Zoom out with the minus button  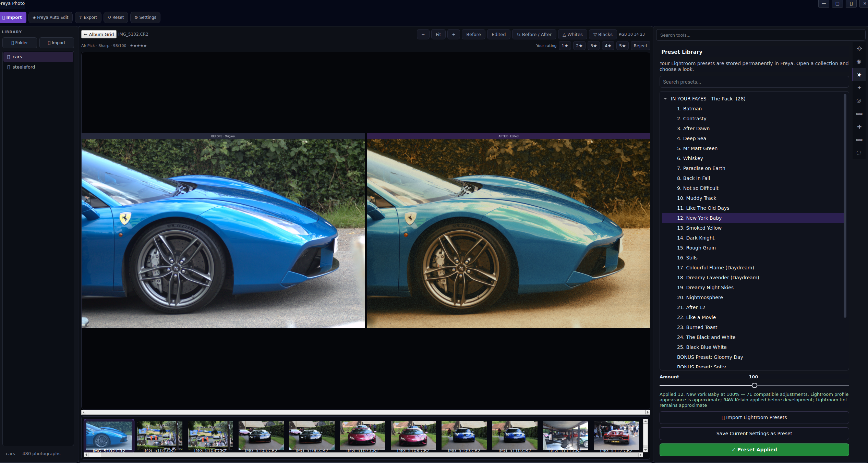pyautogui.click(x=423, y=34)
